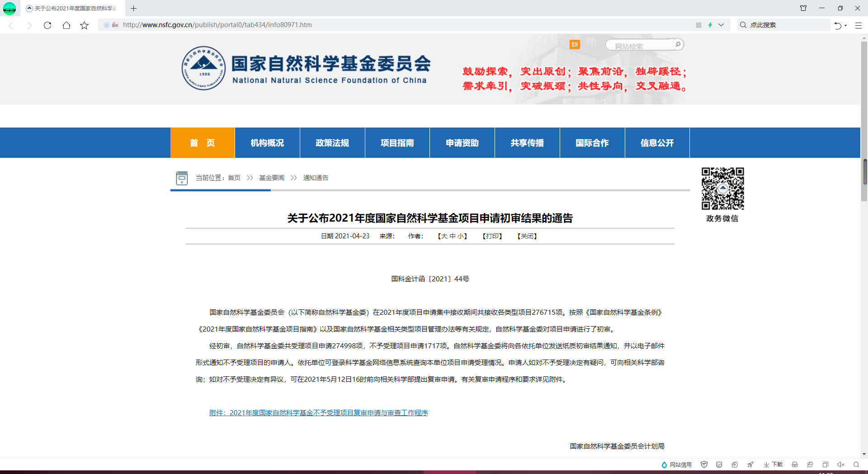Click the 【打印】 print link
The image size is (868, 474).
[x=492, y=236]
